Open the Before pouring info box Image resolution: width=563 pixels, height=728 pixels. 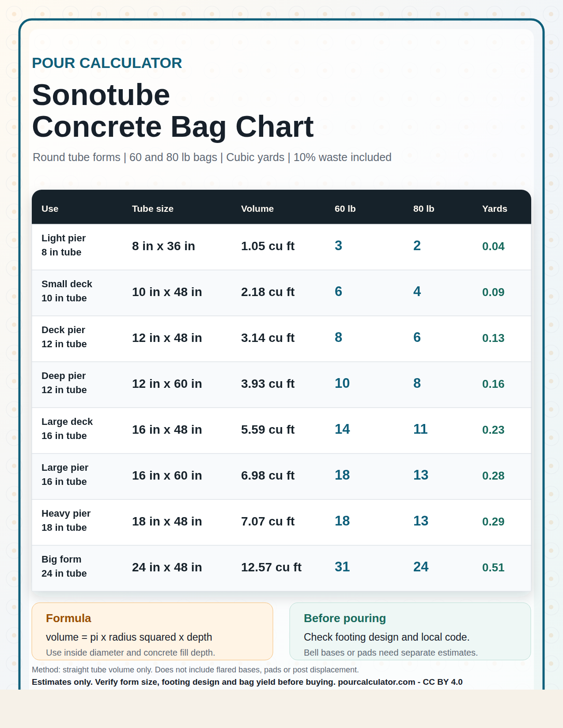pos(410,631)
